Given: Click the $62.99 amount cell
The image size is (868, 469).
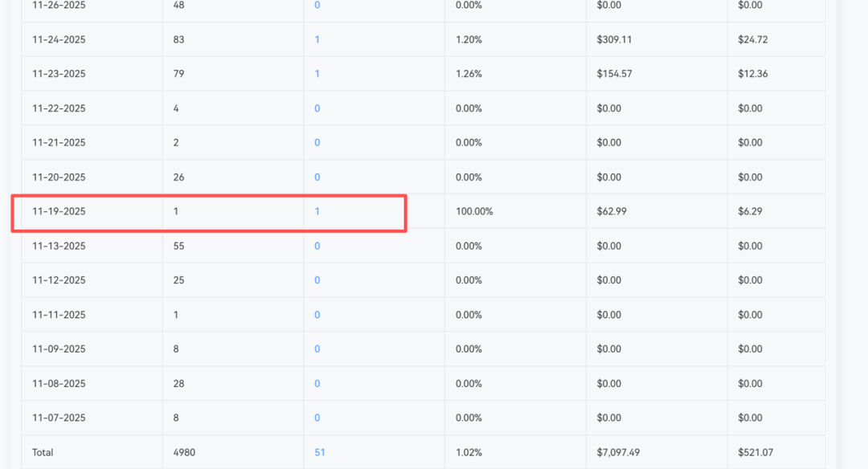Looking at the screenshot, I should 611,212.
